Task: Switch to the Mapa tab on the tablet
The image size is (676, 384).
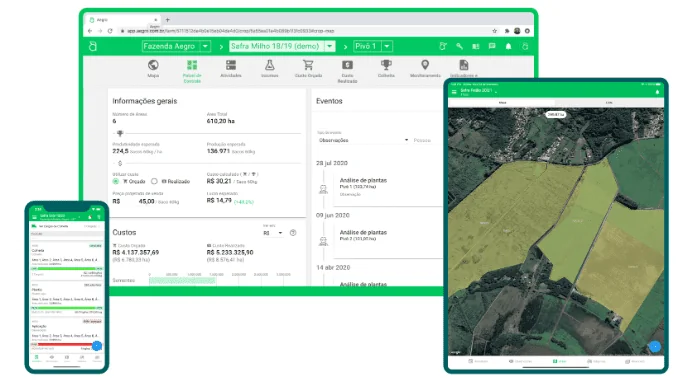Action: tap(502, 103)
